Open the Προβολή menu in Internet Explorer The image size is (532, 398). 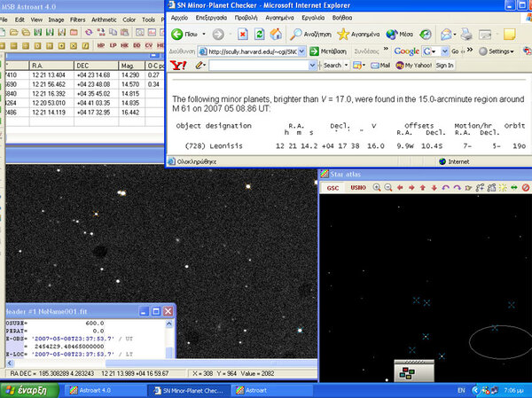click(246, 18)
